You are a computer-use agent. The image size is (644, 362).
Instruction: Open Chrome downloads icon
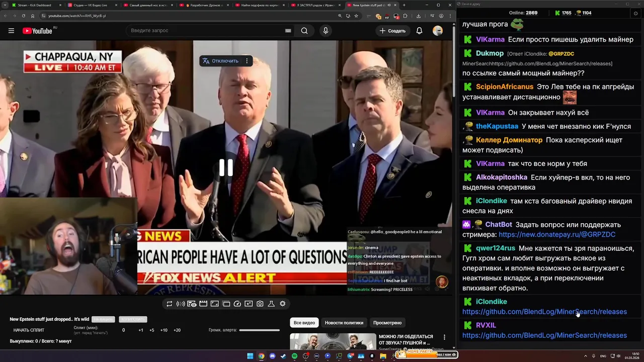pyautogui.click(x=419, y=16)
